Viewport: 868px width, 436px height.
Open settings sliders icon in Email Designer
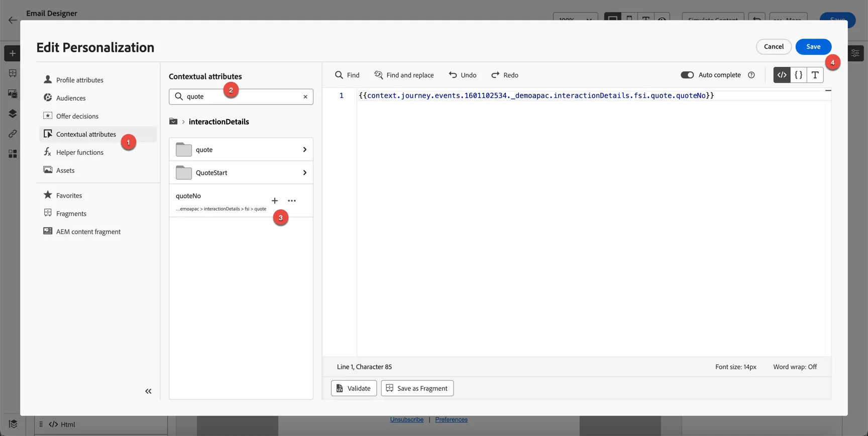click(855, 53)
